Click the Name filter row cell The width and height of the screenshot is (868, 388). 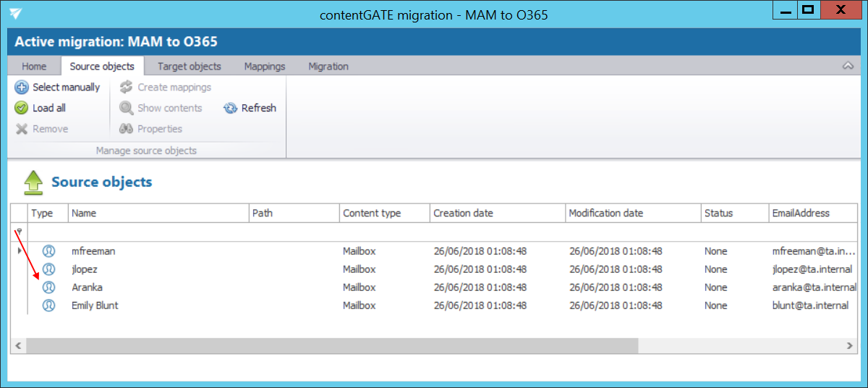click(158, 232)
